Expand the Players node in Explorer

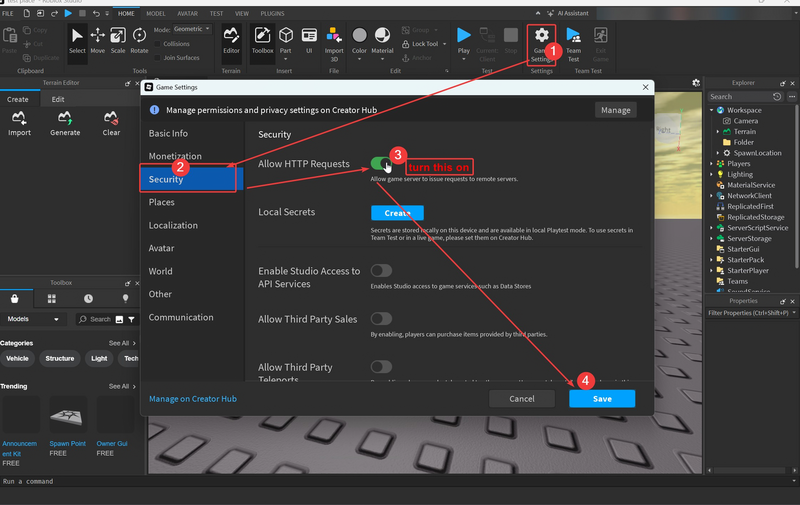coord(712,164)
